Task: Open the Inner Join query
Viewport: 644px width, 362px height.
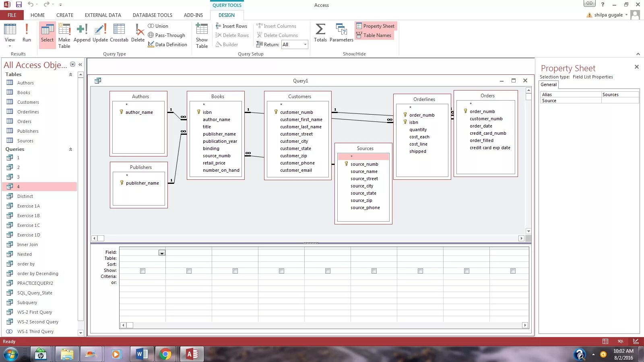Action: coord(27,245)
